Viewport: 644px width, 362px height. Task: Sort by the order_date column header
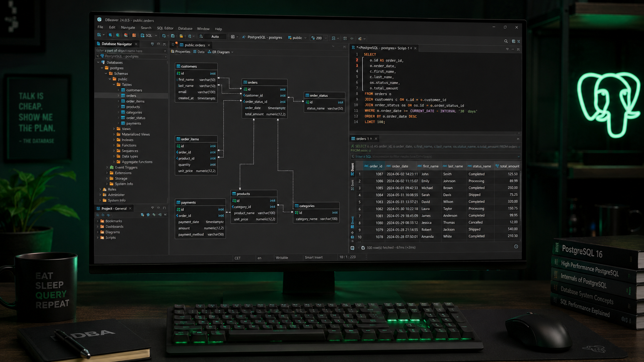coord(400,166)
